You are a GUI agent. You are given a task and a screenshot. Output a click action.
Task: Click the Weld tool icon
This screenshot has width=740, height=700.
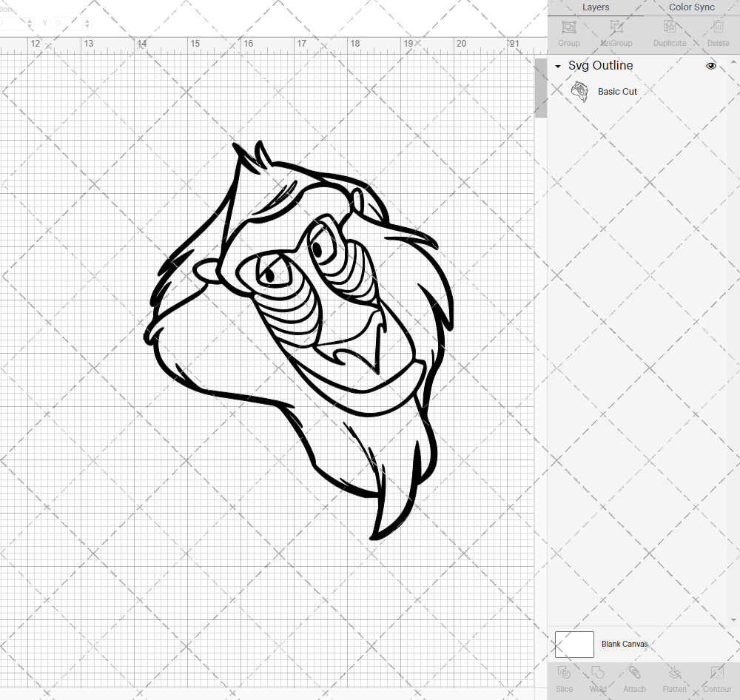coord(597,672)
